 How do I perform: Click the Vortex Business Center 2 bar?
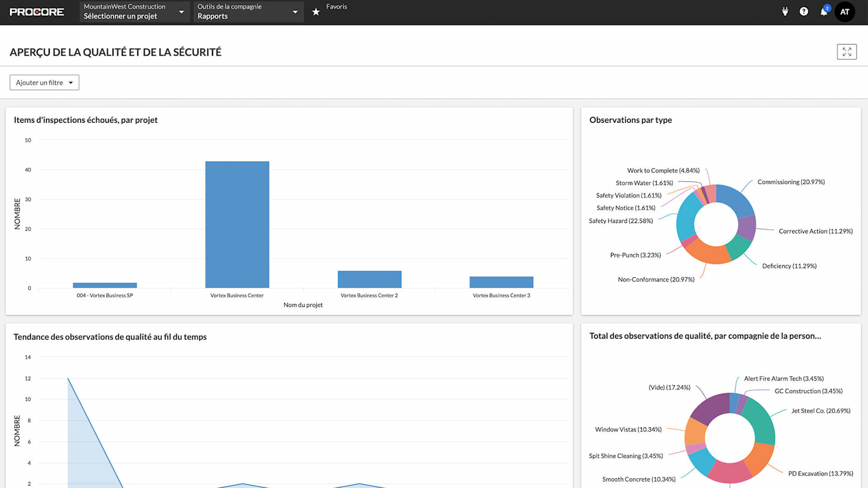click(x=369, y=279)
